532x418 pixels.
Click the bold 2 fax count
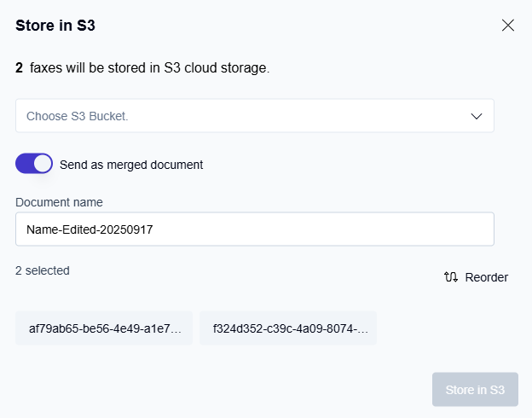(19, 67)
